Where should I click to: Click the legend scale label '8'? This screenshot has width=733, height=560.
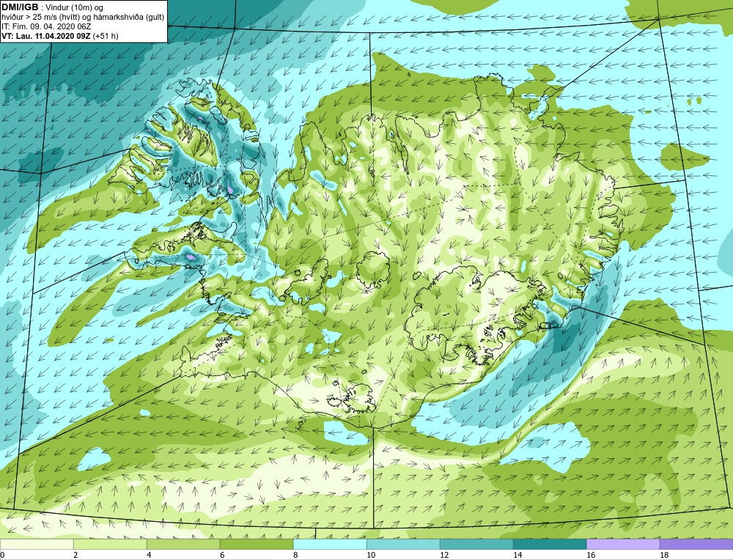[295, 555]
